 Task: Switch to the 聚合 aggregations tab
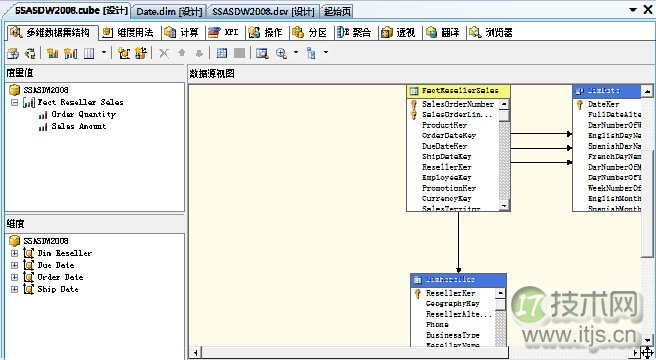(x=354, y=33)
